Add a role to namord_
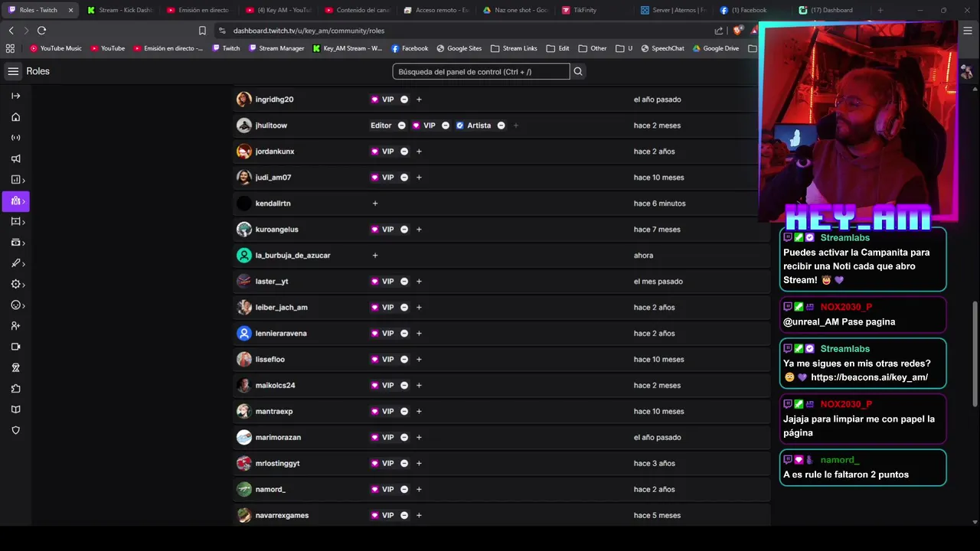This screenshot has width=980, height=551. coord(419,490)
